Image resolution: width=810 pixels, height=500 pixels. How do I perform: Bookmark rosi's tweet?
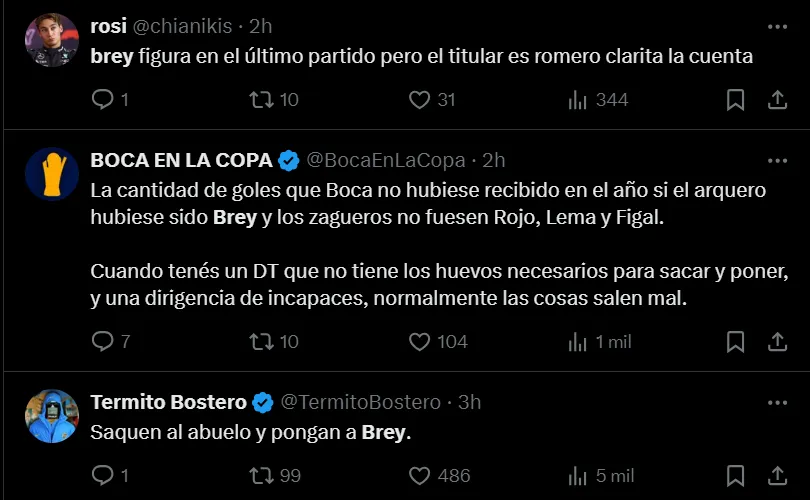point(735,99)
